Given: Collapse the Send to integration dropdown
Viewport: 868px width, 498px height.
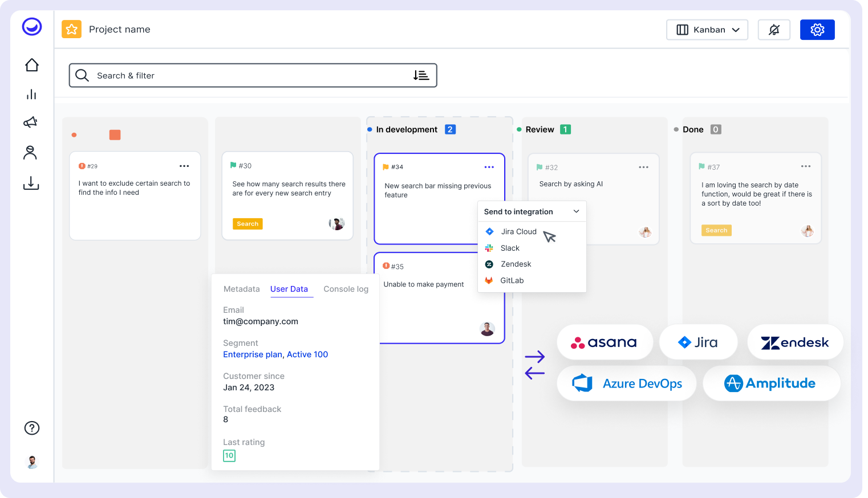Looking at the screenshot, I should coord(575,211).
